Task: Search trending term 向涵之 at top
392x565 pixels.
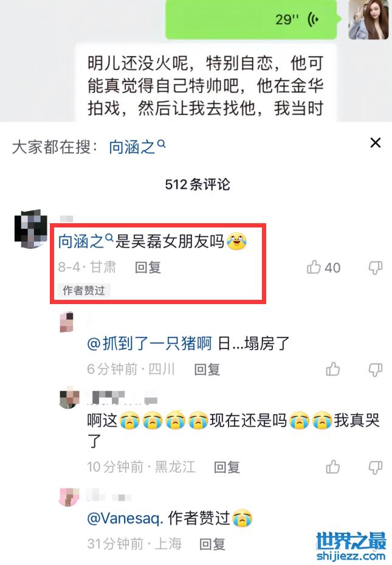Action: point(137,147)
